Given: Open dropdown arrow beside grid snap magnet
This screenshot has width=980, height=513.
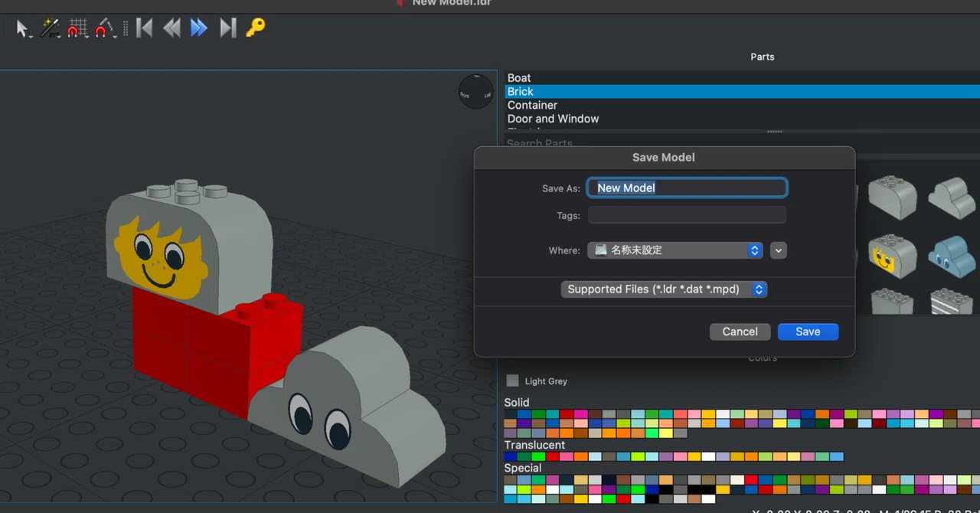Looking at the screenshot, I should click(86, 35).
